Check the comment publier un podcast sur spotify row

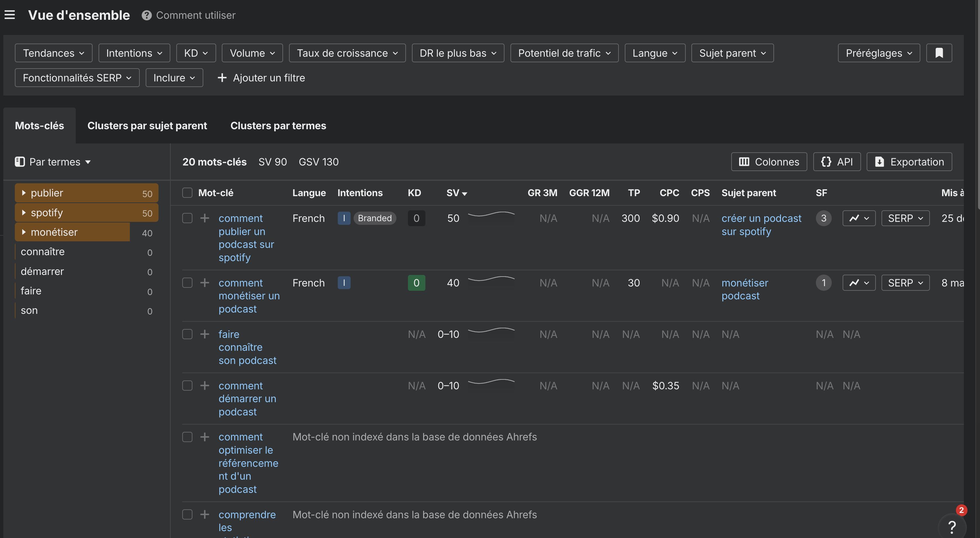pos(187,218)
